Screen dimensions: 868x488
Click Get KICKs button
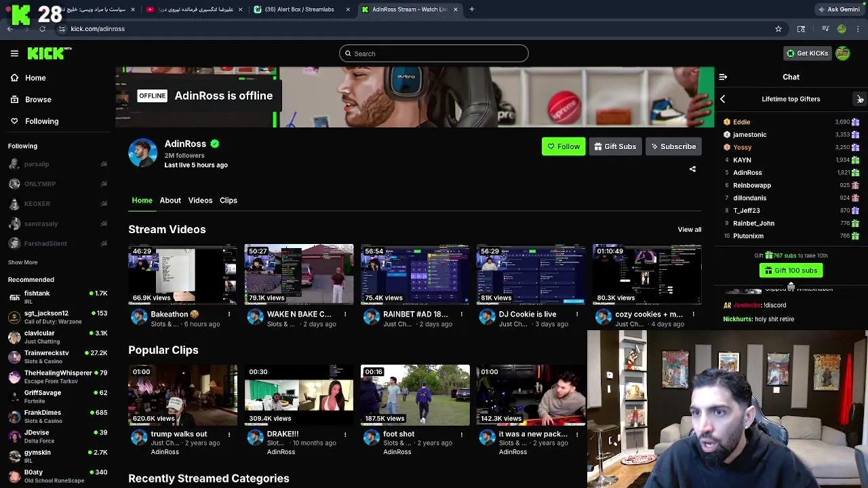(807, 54)
